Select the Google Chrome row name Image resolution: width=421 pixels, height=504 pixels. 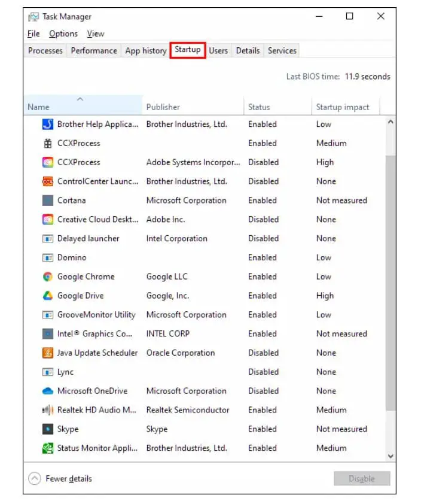[86, 277]
